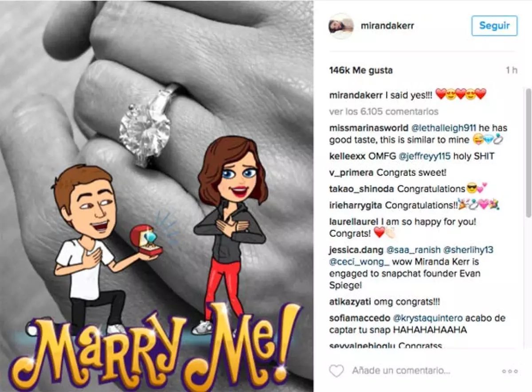Follow with the Seguir button
This screenshot has width=532, height=392.
coord(494,26)
